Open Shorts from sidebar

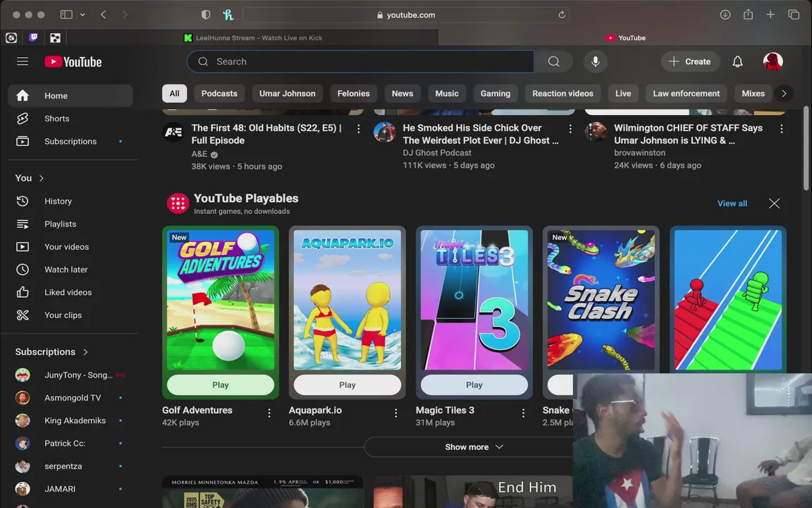70,119
